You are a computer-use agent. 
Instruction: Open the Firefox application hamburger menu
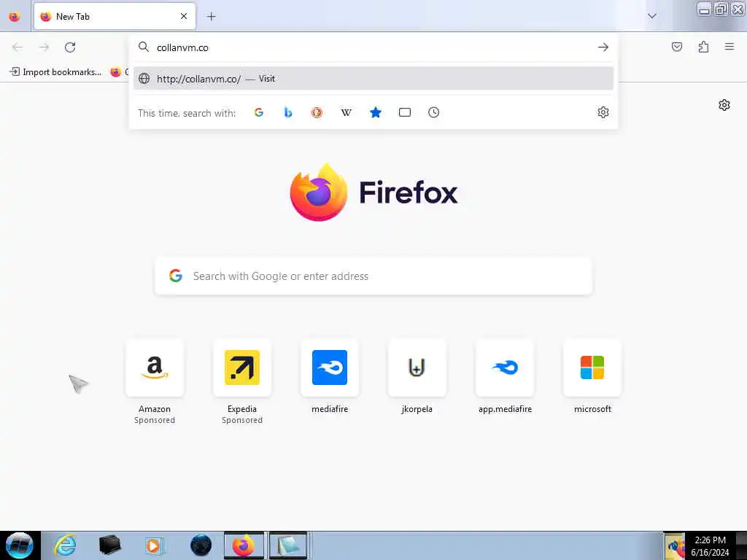[729, 47]
